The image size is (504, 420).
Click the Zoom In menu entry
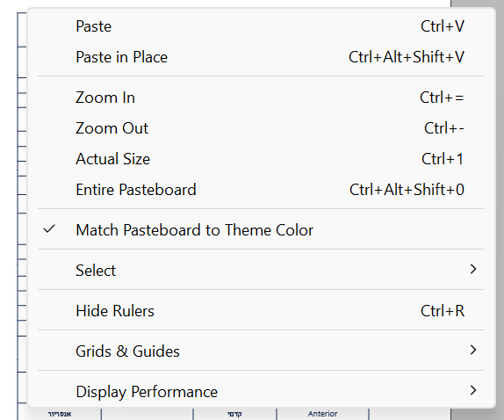[x=261, y=98]
